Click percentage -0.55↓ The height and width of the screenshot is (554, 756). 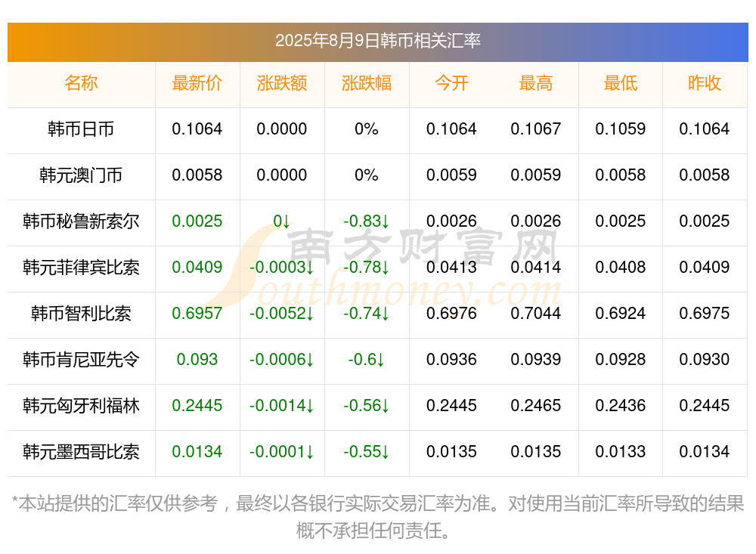tap(367, 452)
